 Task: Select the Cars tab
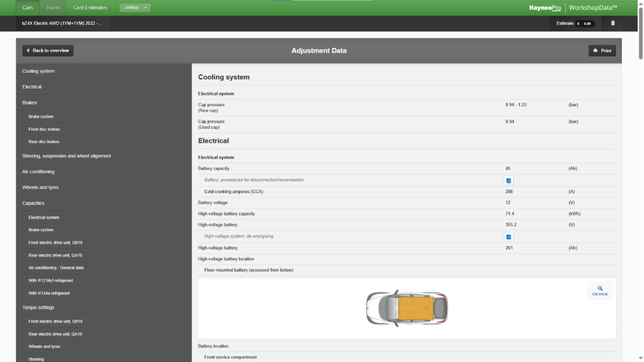[x=28, y=8]
